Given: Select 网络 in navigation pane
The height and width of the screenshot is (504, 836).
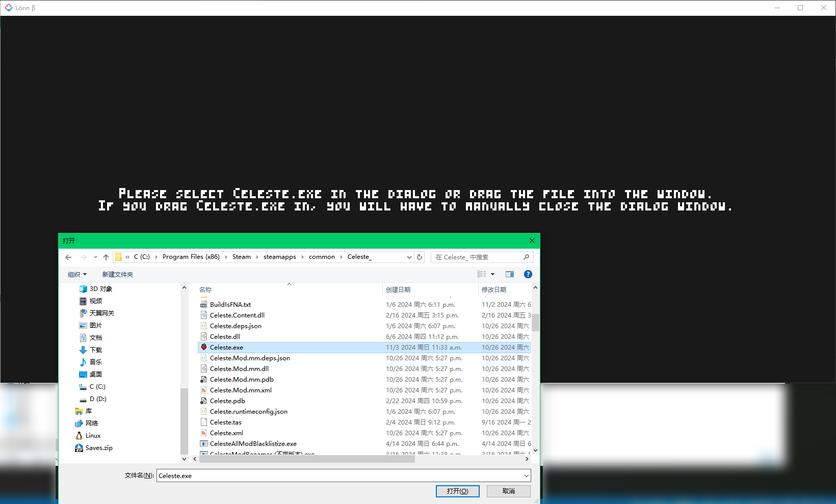Looking at the screenshot, I should coord(86,423).
